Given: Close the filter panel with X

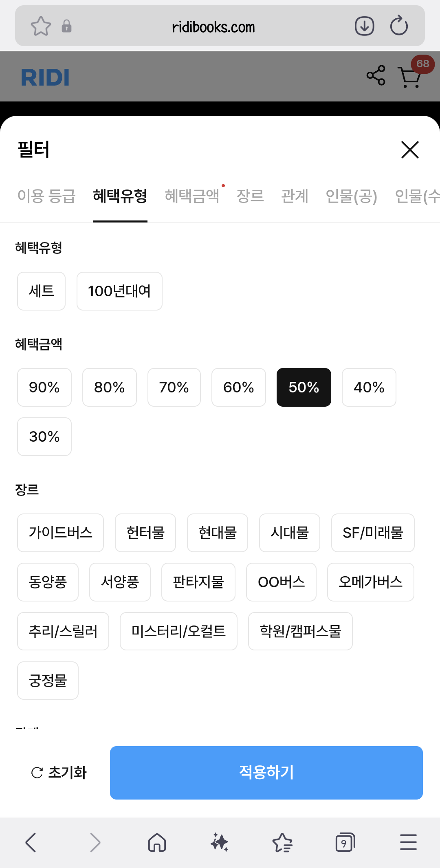Looking at the screenshot, I should [410, 150].
